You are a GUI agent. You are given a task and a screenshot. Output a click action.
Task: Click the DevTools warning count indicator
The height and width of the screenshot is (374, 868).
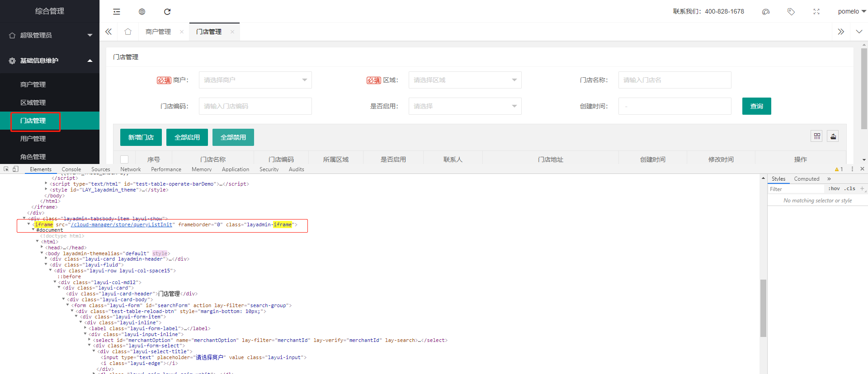[839, 169]
